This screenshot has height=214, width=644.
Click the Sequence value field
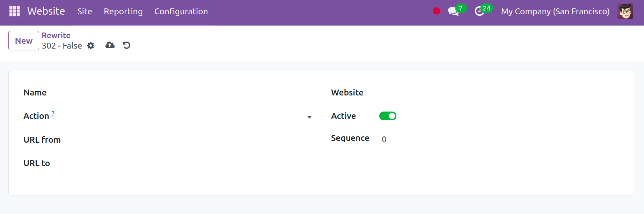coord(384,139)
